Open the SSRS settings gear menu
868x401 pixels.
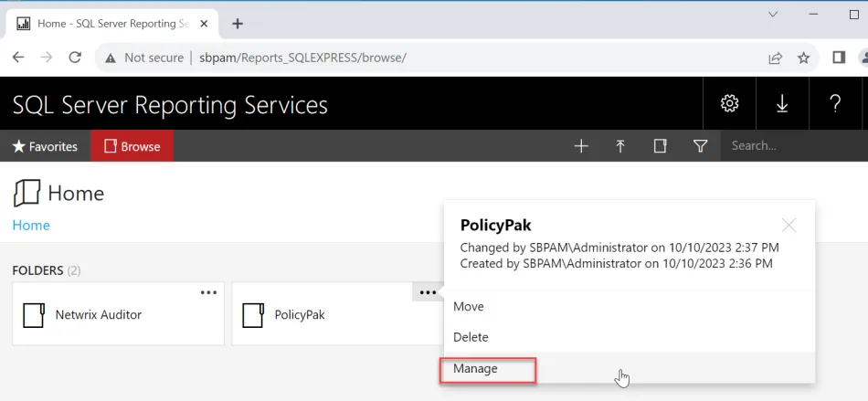(x=730, y=103)
